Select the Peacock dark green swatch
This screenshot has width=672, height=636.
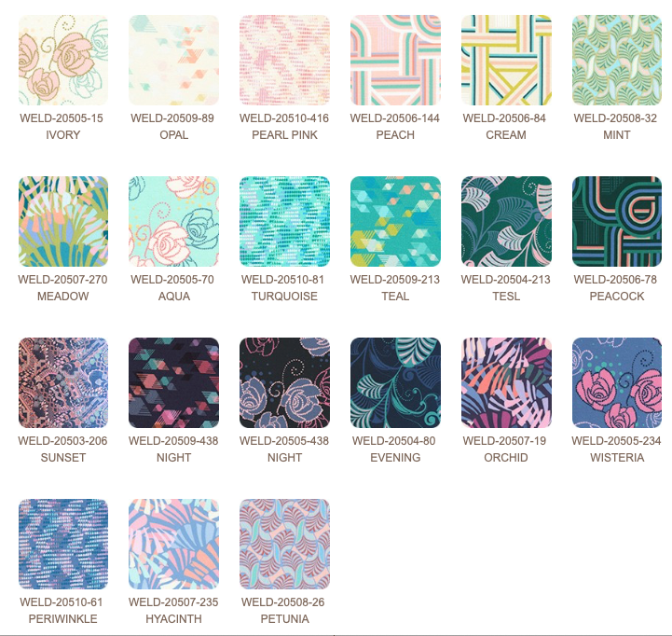pos(617,221)
